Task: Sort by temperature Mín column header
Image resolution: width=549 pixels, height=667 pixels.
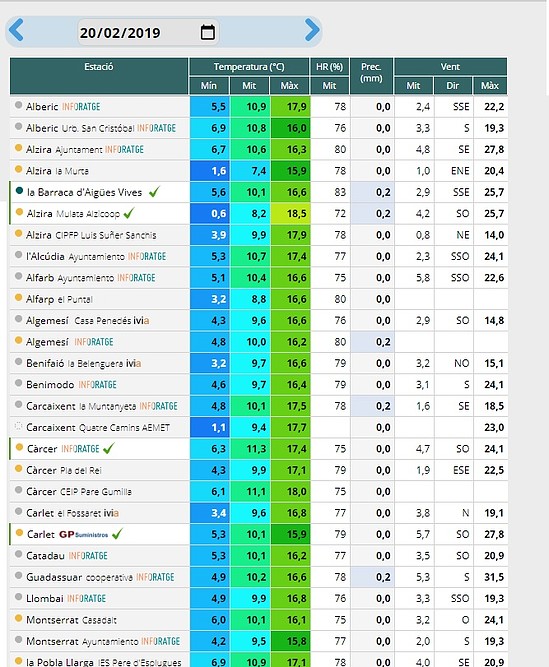Action: pyautogui.click(x=209, y=86)
